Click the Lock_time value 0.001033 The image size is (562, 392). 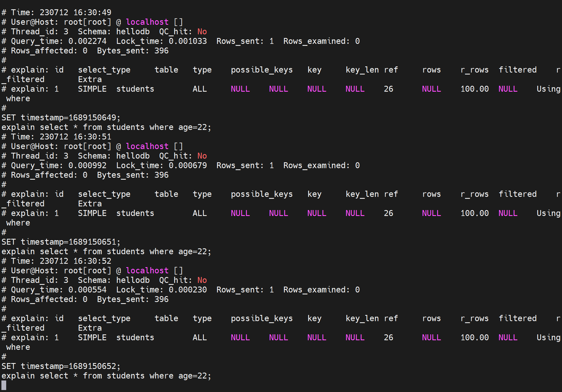pos(188,41)
